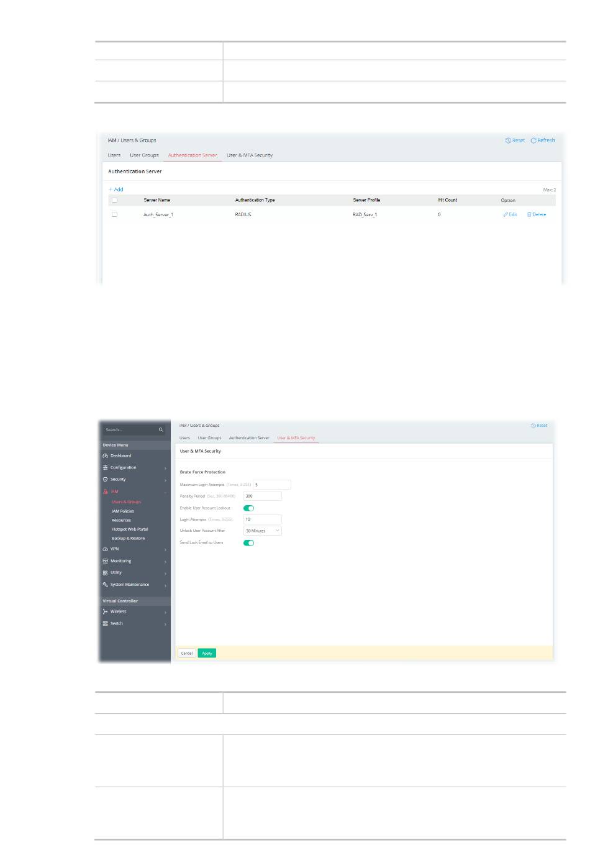This screenshot has width=590, height=868.
Task: Click the VPN icon in the sidebar
Action: (106, 549)
